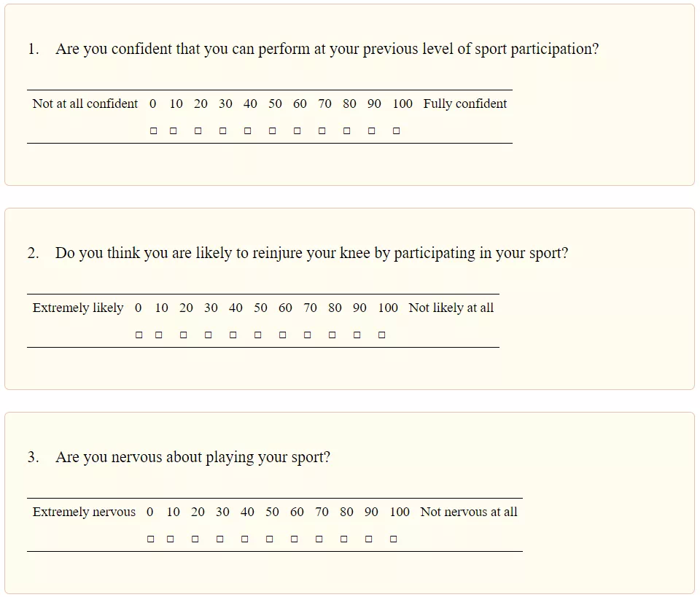This screenshot has width=700, height=597.
Task: Select 60 for nervous about sport
Action: click(x=294, y=539)
